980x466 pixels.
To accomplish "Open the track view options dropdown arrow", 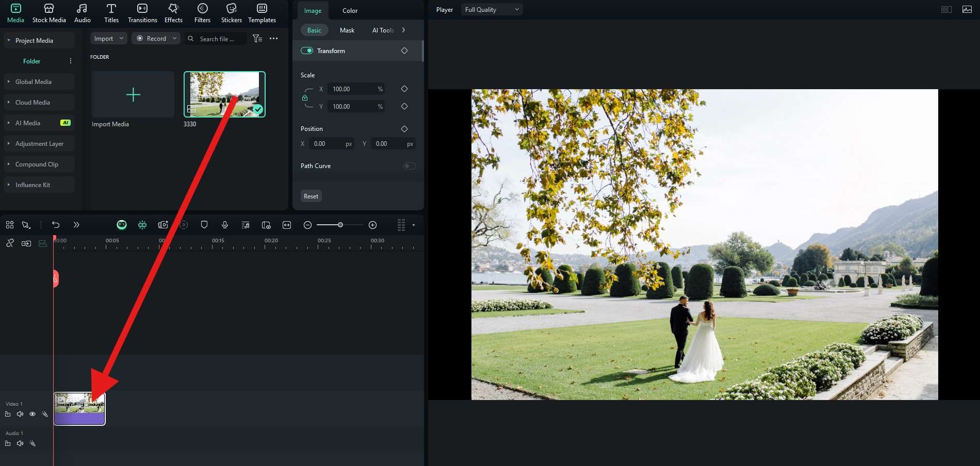I will pos(414,225).
